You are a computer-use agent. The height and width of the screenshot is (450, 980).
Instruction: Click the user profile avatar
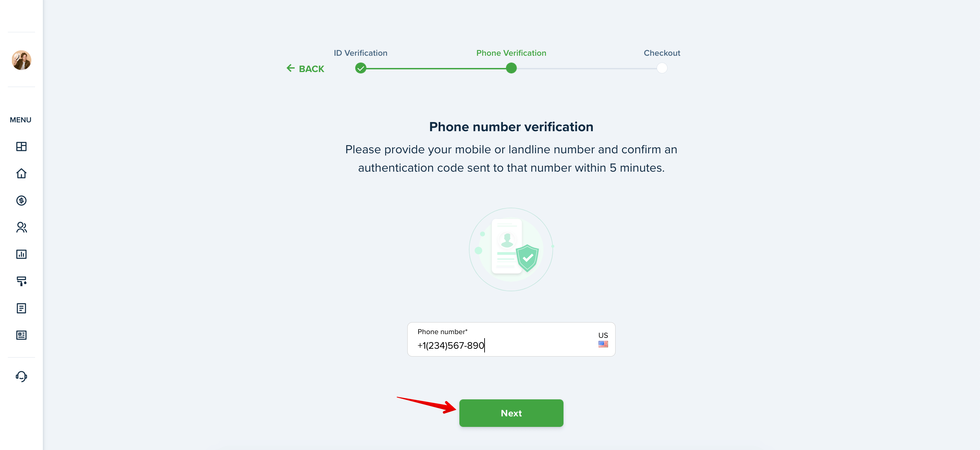(x=21, y=60)
